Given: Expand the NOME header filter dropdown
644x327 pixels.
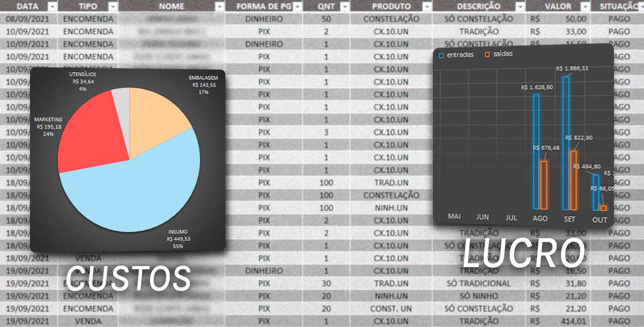Looking at the screenshot, I should (219, 7).
